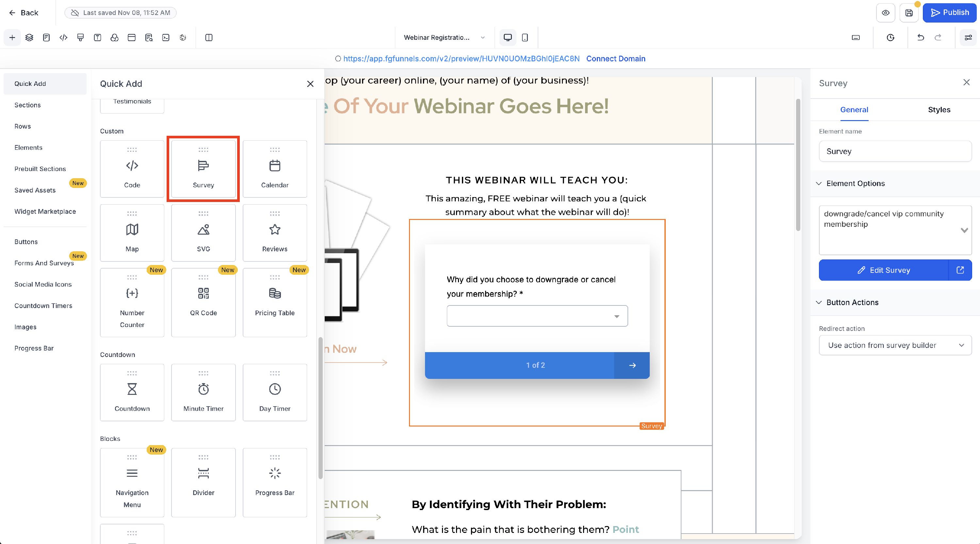Collapse the Element Options section
Screen dimensions: 980x544
(x=819, y=183)
